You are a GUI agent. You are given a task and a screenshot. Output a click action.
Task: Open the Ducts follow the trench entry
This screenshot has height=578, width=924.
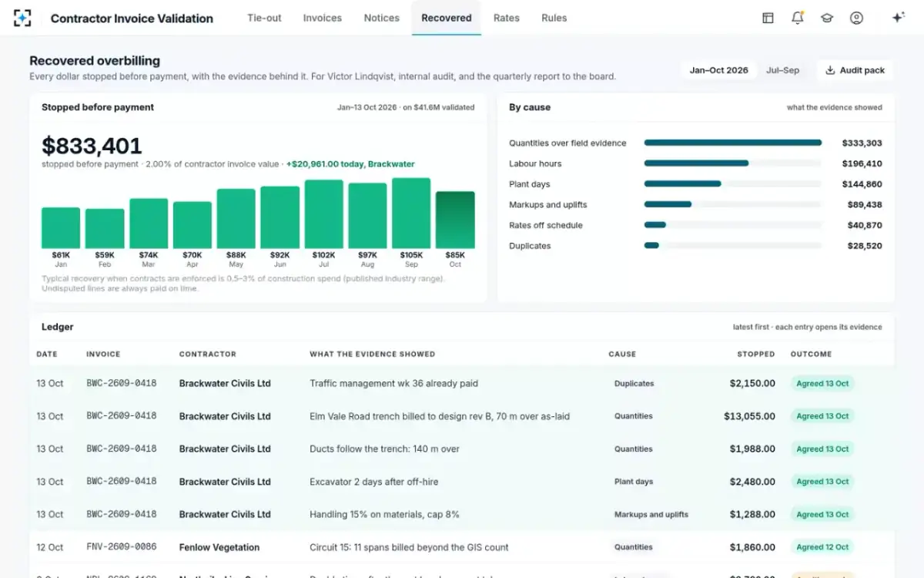coord(462,449)
